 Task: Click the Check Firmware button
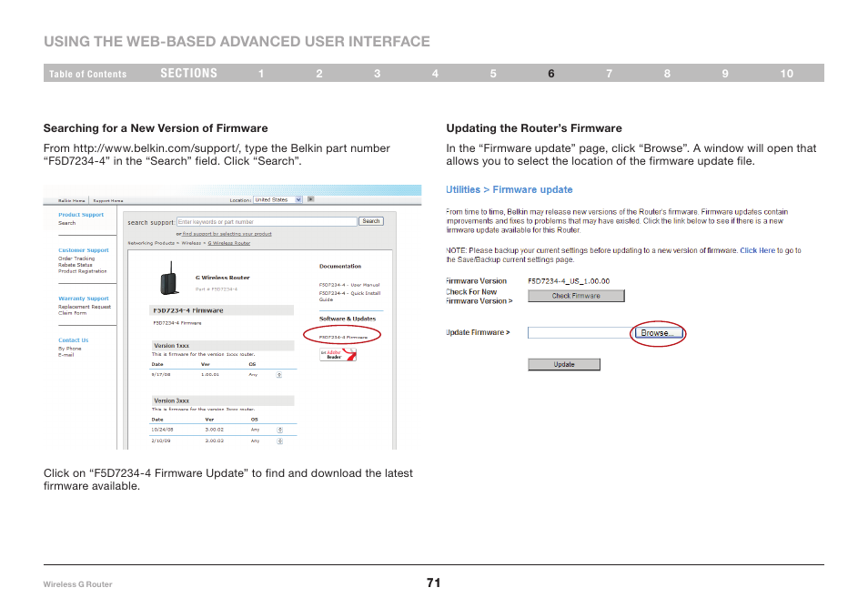(576, 296)
